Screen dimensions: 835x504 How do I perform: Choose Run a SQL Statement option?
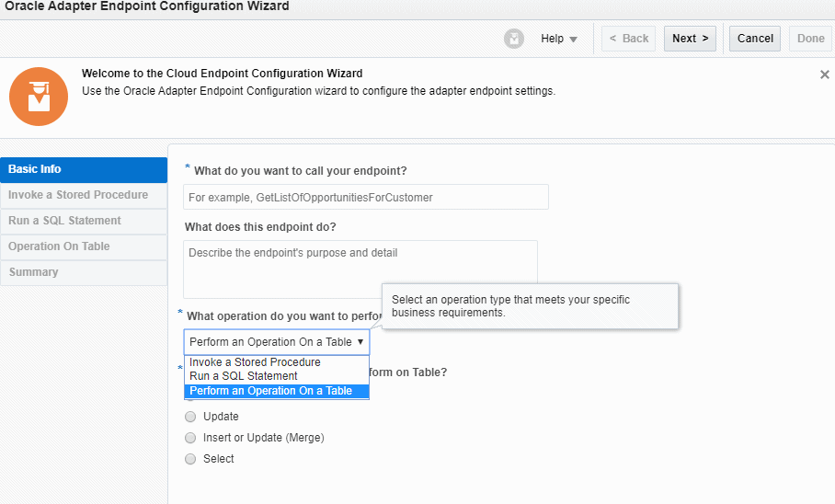(x=244, y=376)
